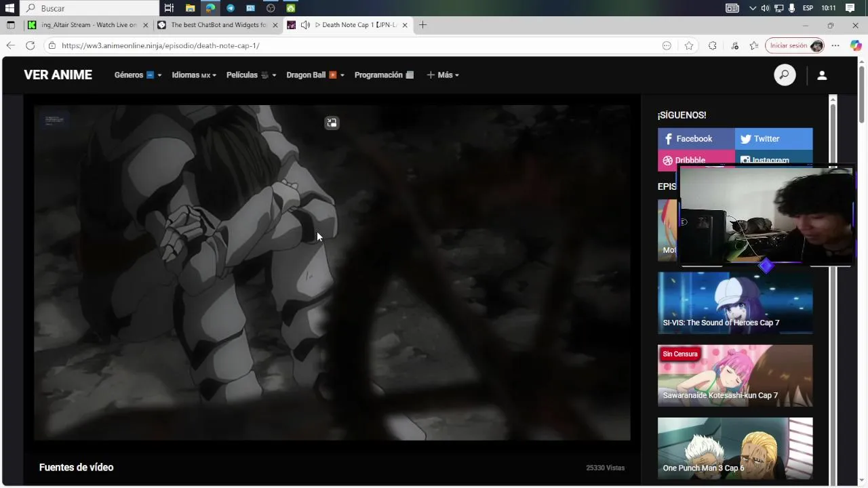
Task: Follow on Twitter button
Action: coord(774,139)
